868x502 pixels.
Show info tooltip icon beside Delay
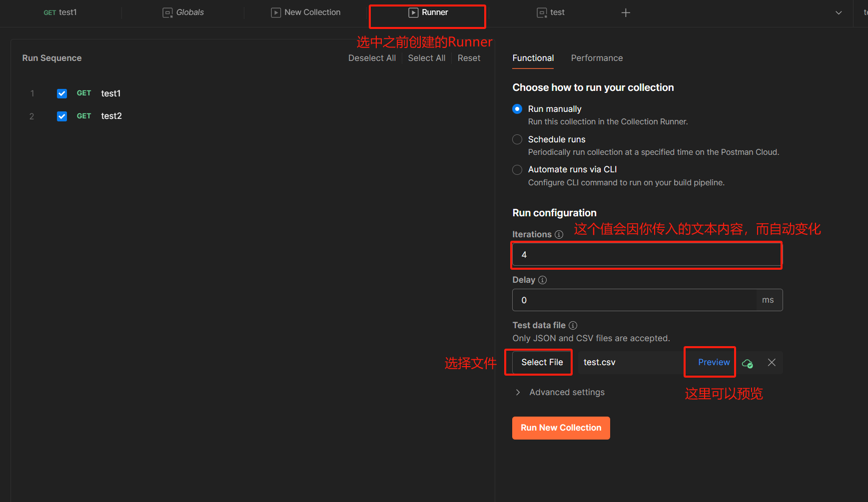(543, 280)
